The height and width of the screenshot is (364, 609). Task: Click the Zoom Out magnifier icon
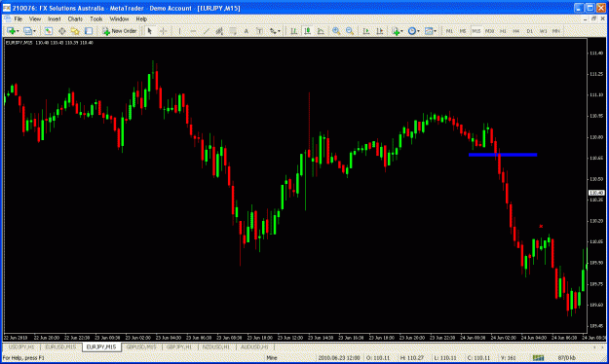click(350, 31)
